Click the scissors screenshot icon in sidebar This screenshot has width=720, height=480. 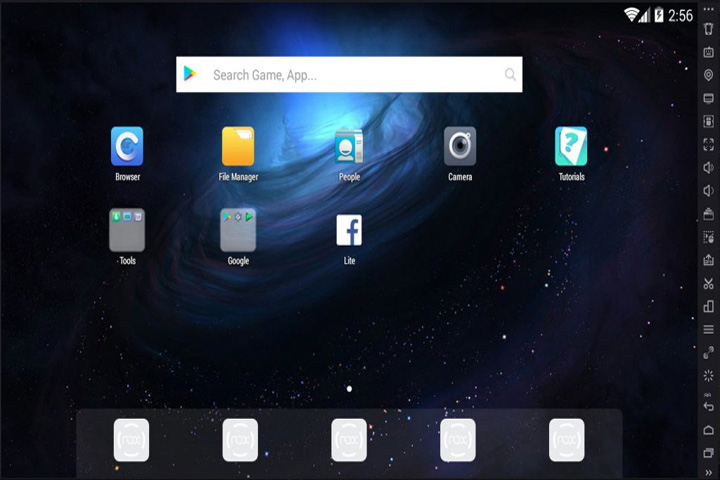point(709,283)
